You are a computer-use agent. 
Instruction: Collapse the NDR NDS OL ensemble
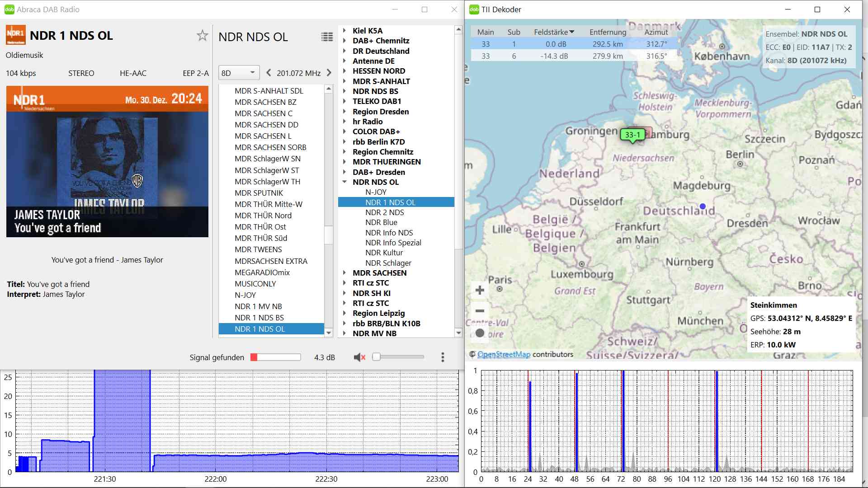[x=344, y=182]
